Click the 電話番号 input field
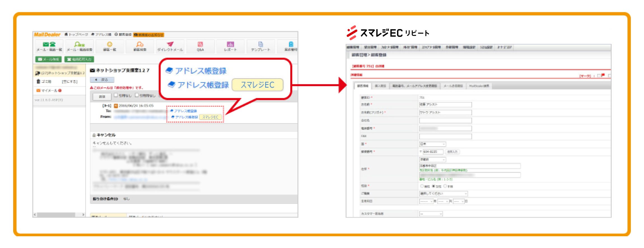Screen dimensions: 644x248 445,128
